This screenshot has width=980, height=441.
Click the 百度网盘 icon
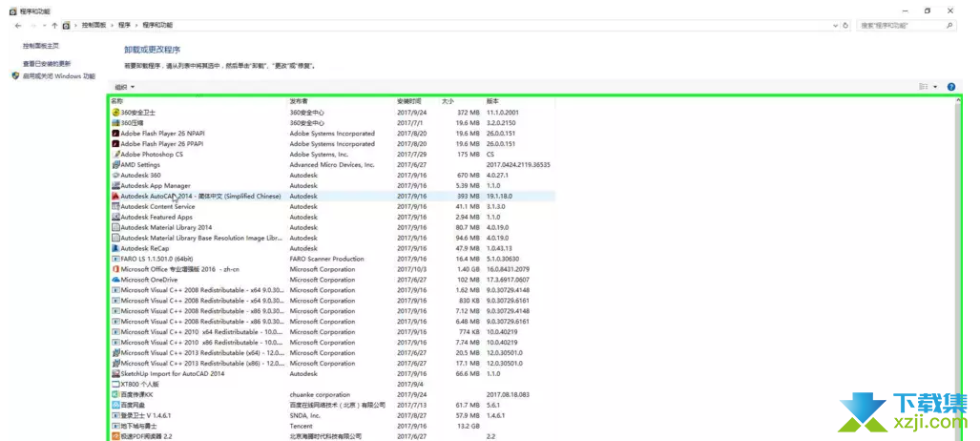[115, 406]
